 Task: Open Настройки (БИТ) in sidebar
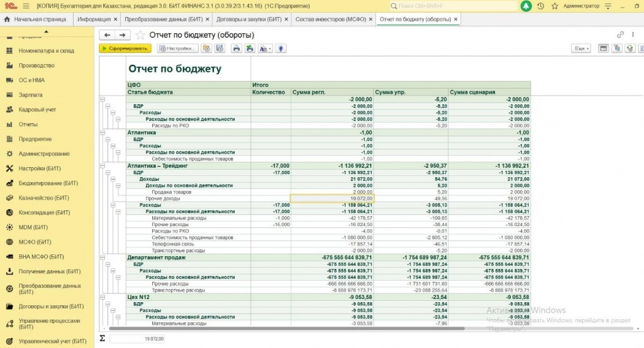40,169
